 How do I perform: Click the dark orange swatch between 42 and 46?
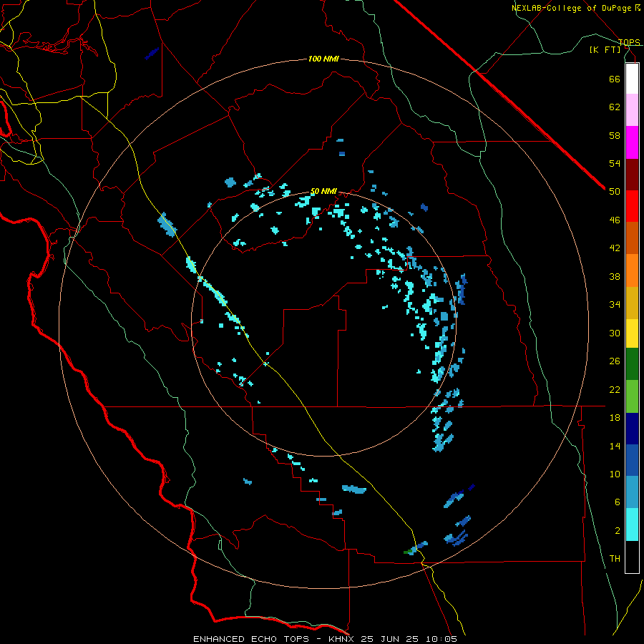pos(632,238)
